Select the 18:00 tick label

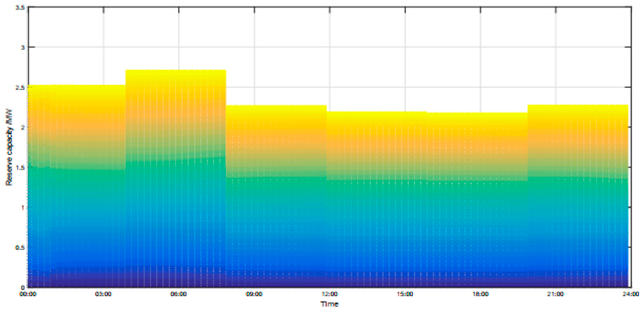click(480, 294)
